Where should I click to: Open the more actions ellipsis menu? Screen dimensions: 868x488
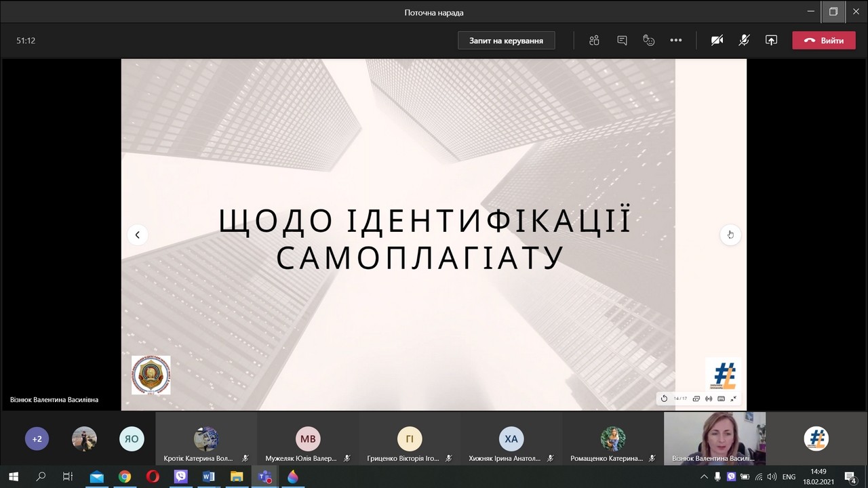pyautogui.click(x=676, y=41)
